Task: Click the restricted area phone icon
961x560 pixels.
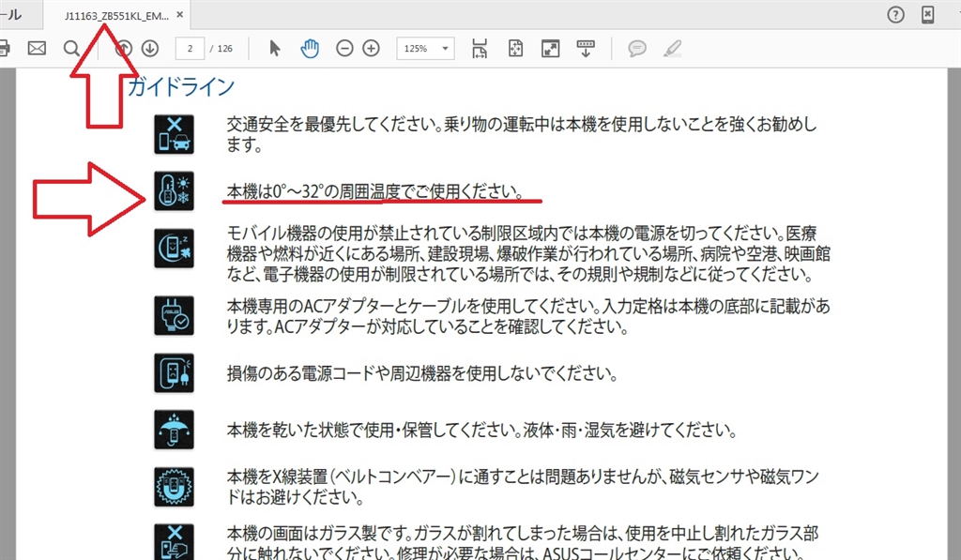Action: (174, 249)
